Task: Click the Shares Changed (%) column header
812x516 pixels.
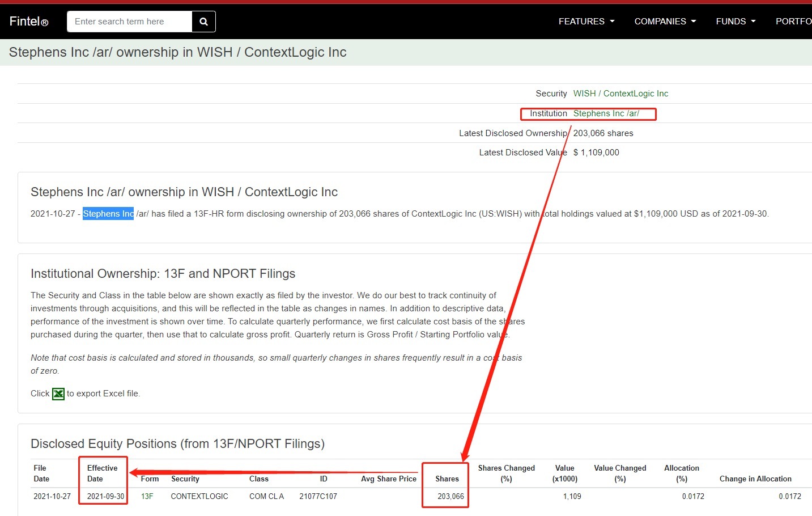Action: click(507, 473)
